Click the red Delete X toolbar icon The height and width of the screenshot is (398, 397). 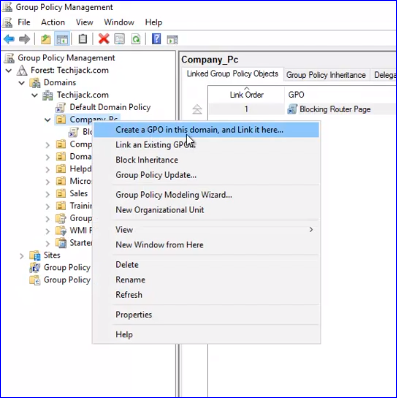click(104, 39)
